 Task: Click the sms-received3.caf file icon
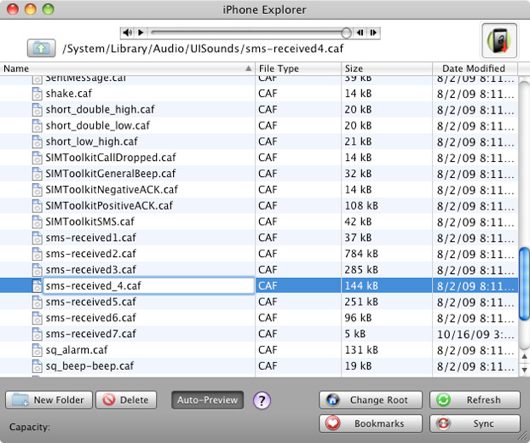point(37,270)
